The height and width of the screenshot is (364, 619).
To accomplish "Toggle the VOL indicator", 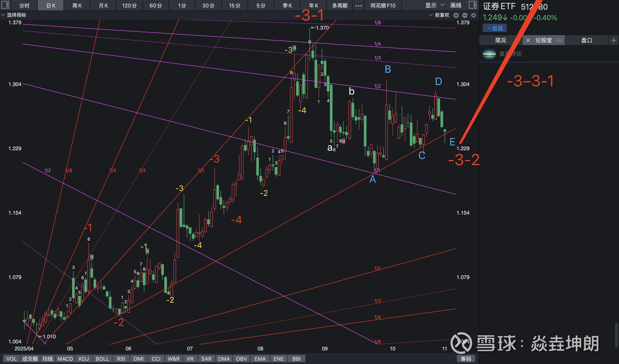I will [x=11, y=359].
